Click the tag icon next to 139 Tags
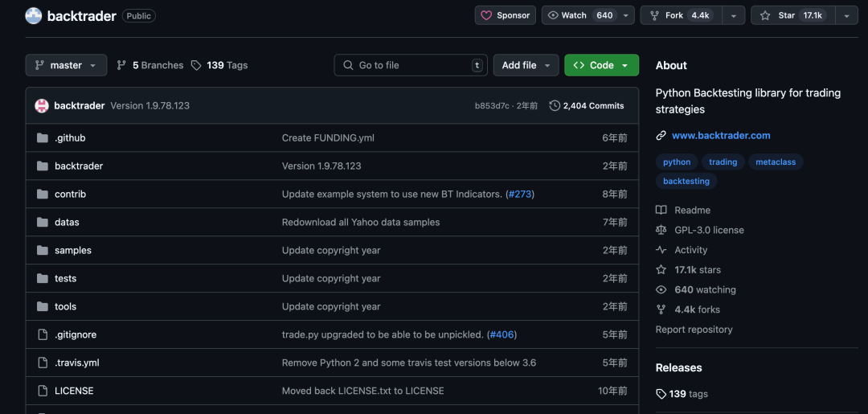Viewport: 868px width, 414px height. coord(196,65)
